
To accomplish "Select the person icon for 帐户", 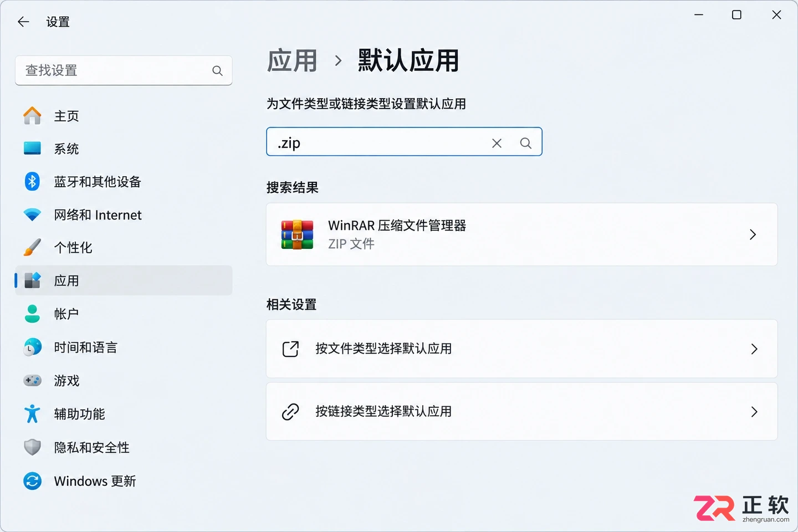I will tap(32, 314).
